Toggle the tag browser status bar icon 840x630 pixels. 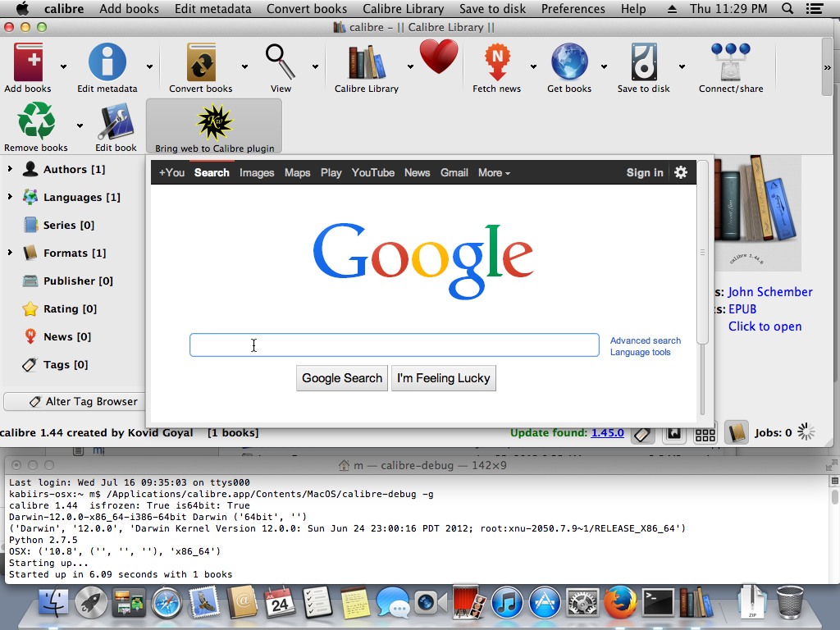pyautogui.click(x=643, y=434)
